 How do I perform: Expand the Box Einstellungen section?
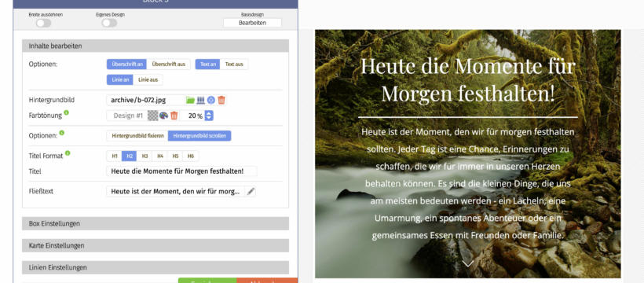pyautogui.click(x=156, y=223)
